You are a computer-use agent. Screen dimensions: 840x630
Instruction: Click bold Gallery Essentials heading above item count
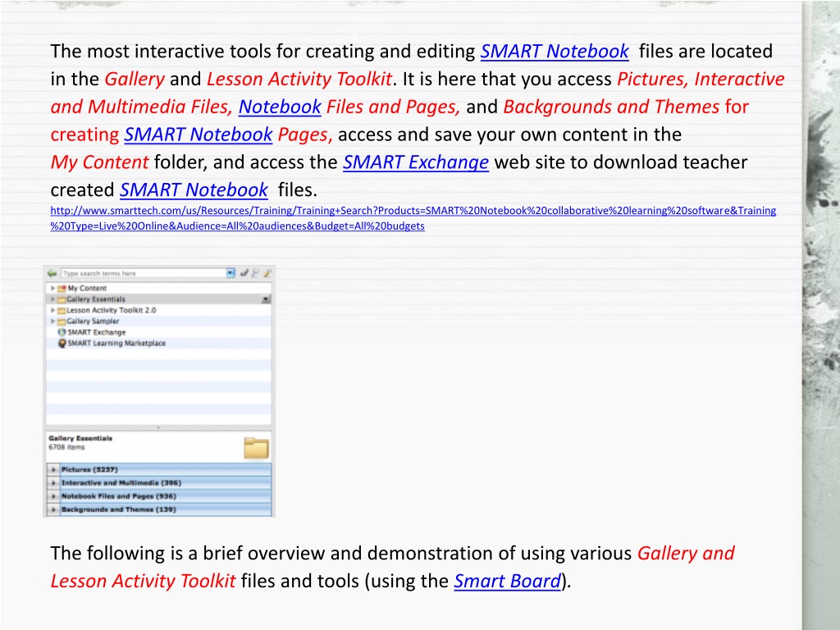pos(80,438)
